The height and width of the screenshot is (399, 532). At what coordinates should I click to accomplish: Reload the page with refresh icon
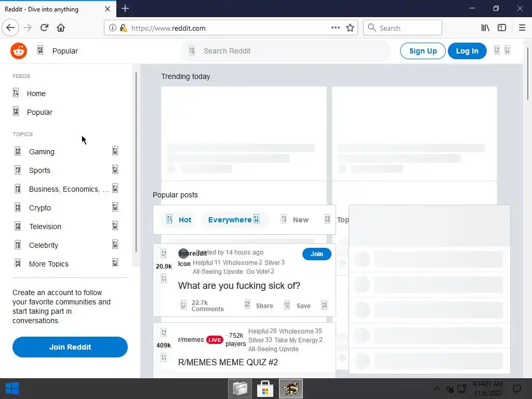click(44, 28)
